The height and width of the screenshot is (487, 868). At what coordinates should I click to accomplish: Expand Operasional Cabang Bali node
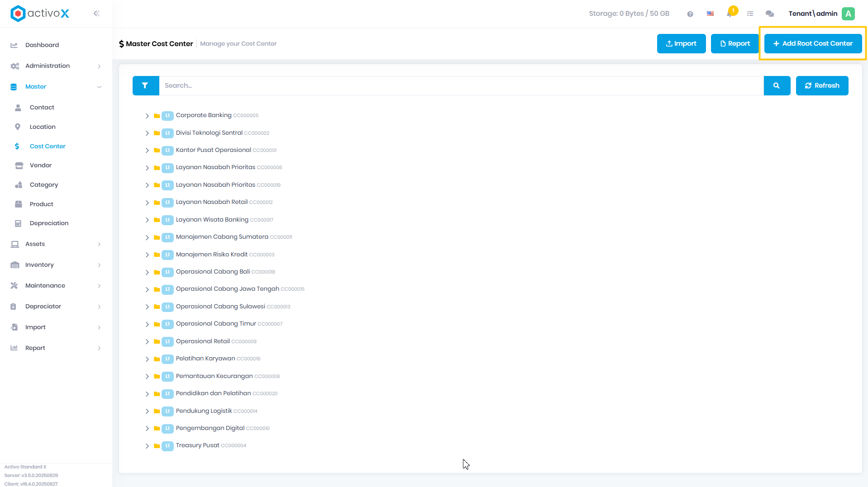147,272
